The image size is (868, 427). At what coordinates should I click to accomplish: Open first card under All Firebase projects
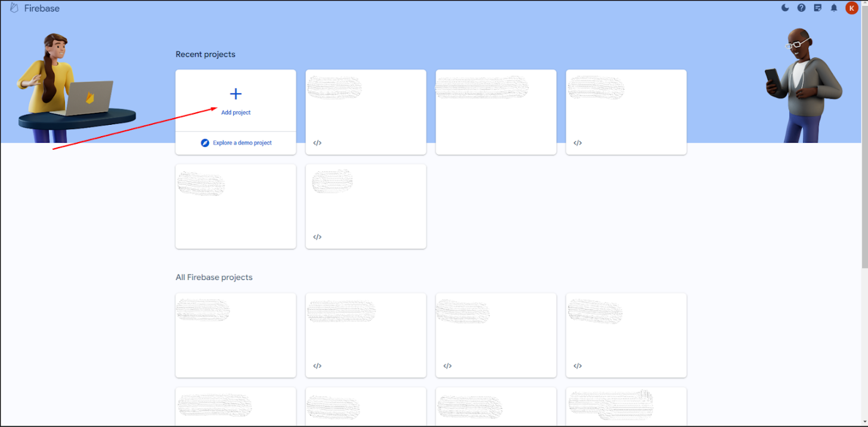[236, 335]
